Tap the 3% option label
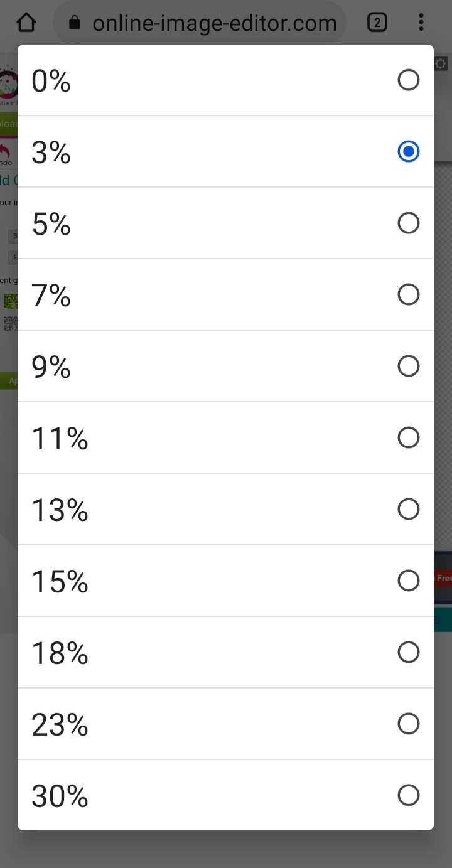This screenshot has width=452, height=868. 51,153
